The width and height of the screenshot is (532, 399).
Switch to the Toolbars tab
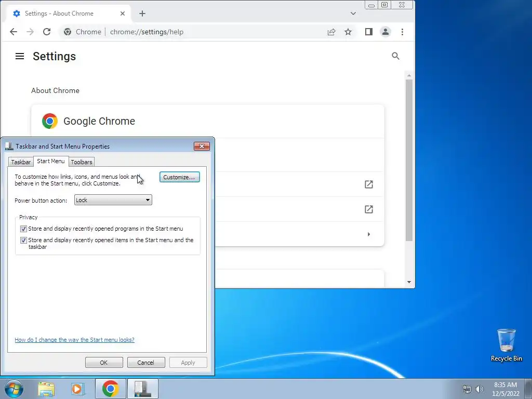(x=82, y=162)
